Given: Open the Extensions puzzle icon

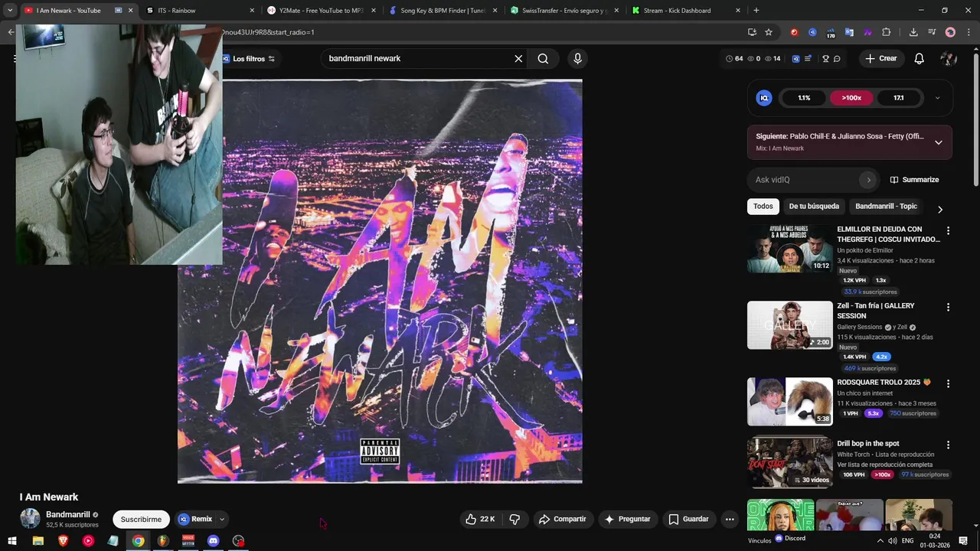Looking at the screenshot, I should tap(887, 32).
